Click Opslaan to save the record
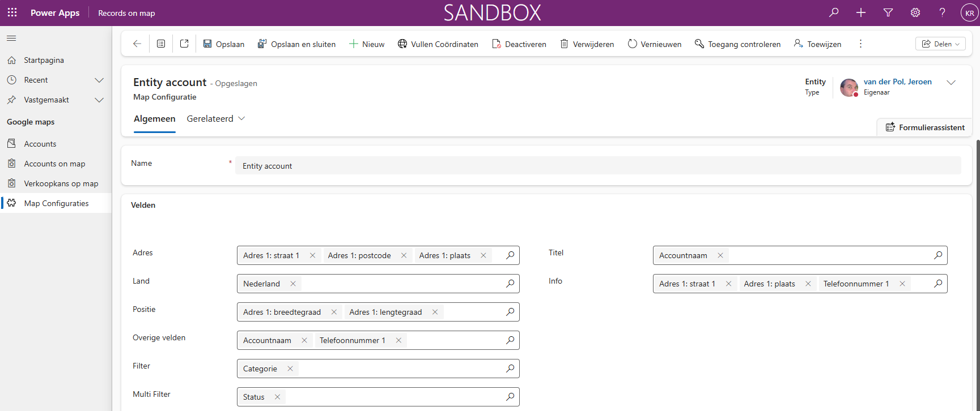980x411 pixels. [x=224, y=44]
